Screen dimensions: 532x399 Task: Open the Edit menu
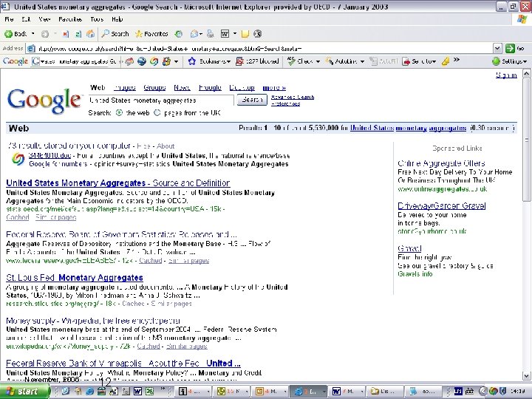26,19
